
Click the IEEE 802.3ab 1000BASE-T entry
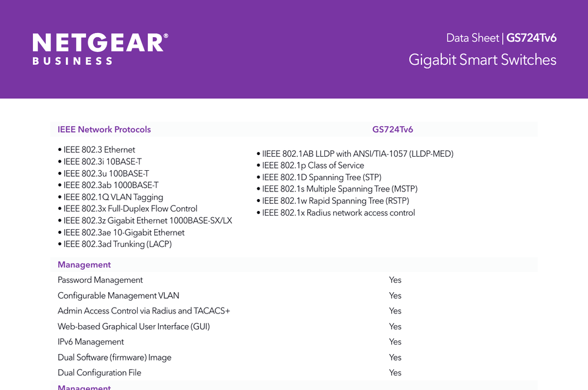click(x=111, y=185)
